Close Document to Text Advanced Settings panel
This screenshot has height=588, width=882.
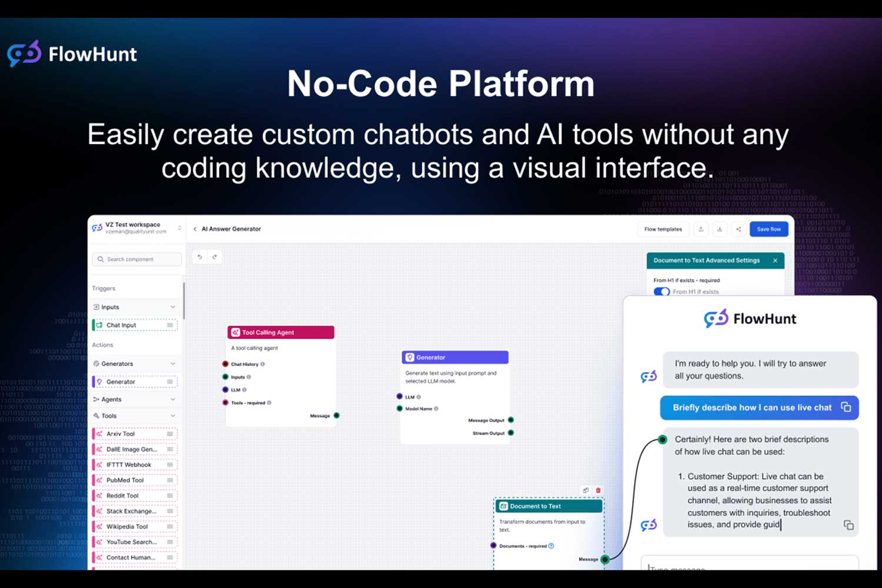tap(775, 260)
